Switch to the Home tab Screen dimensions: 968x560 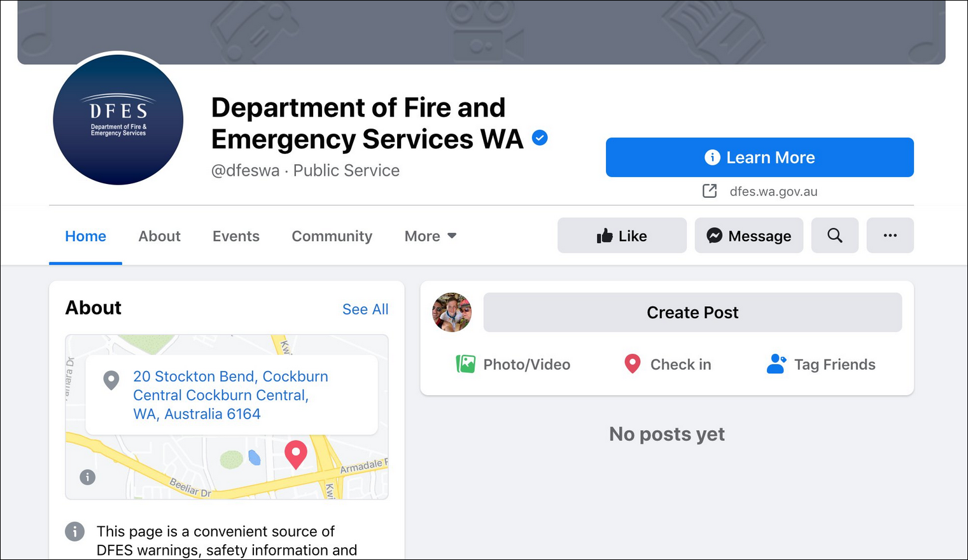point(85,236)
